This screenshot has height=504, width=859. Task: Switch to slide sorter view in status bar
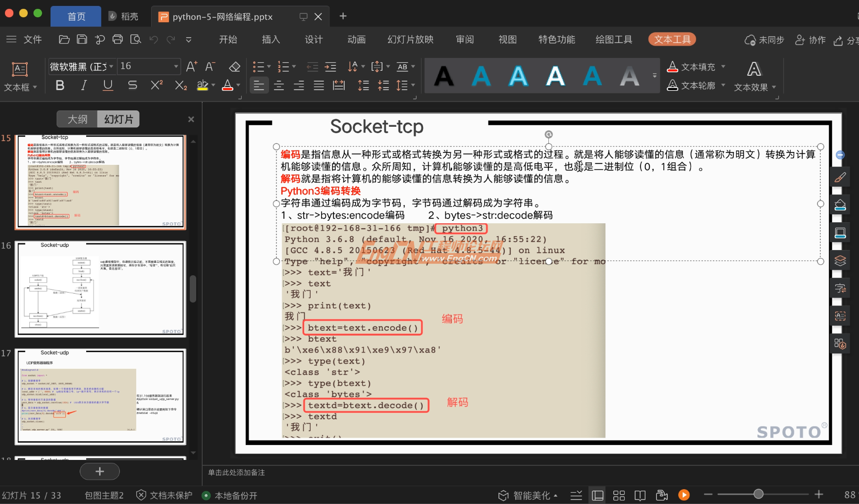pos(619,495)
